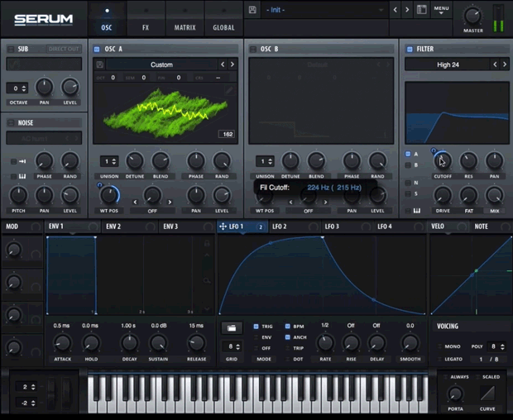This screenshot has height=420, width=513.
Task: Enable the SUB oscillator
Action: [11, 49]
